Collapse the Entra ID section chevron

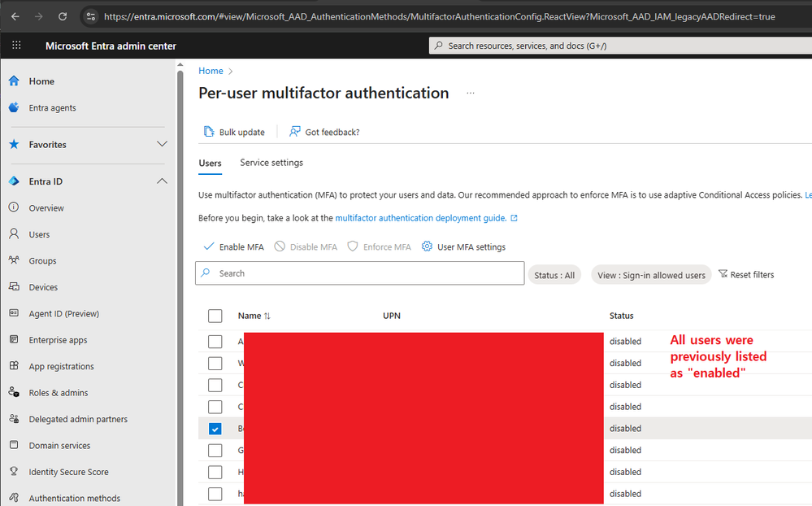(162, 181)
